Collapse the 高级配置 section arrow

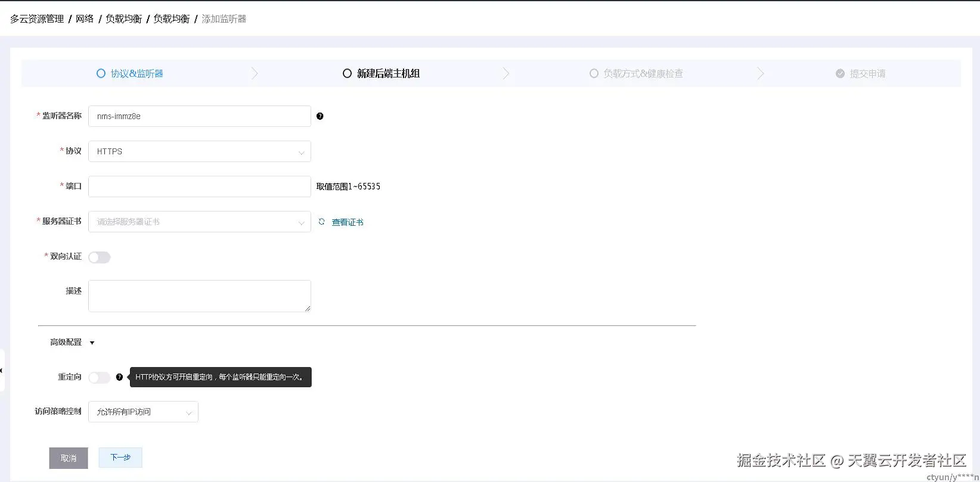click(x=92, y=343)
